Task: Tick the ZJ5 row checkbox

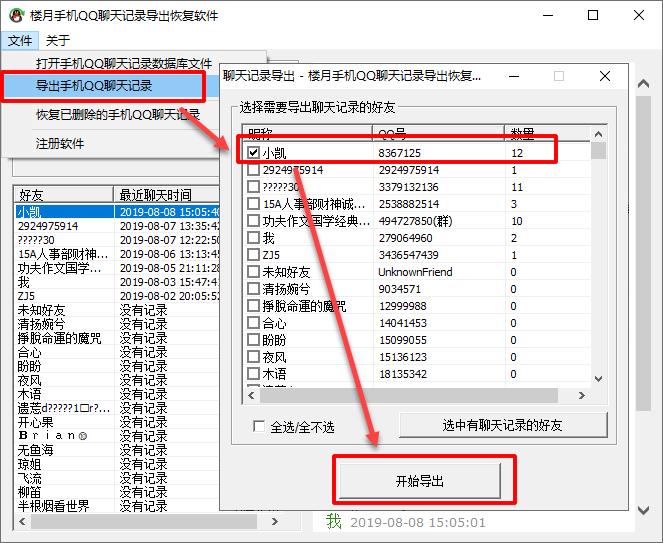Action: 253,255
